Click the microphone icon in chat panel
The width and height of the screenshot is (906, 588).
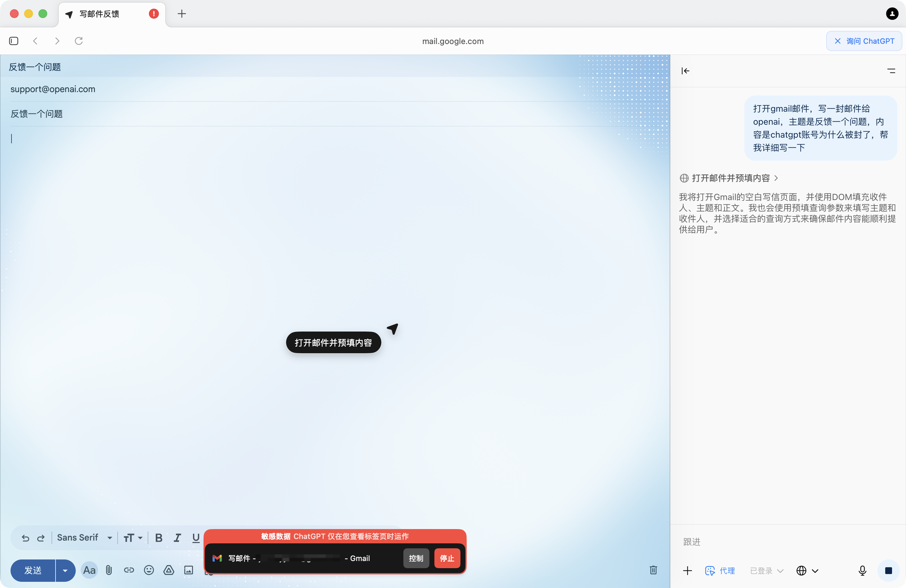pos(862,570)
